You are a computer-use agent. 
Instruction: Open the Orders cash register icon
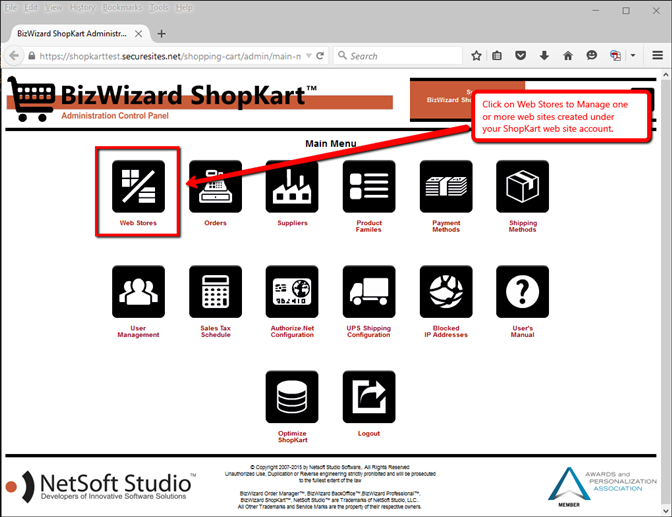pyautogui.click(x=215, y=186)
